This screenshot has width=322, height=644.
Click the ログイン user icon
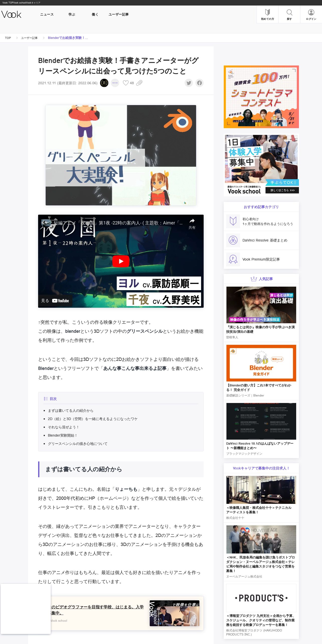(x=311, y=15)
